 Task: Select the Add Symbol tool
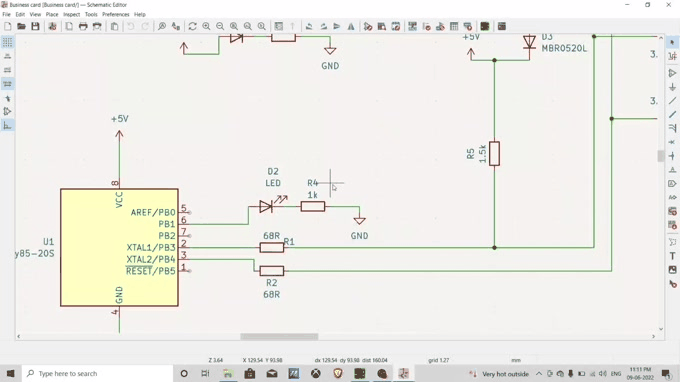coord(672,73)
